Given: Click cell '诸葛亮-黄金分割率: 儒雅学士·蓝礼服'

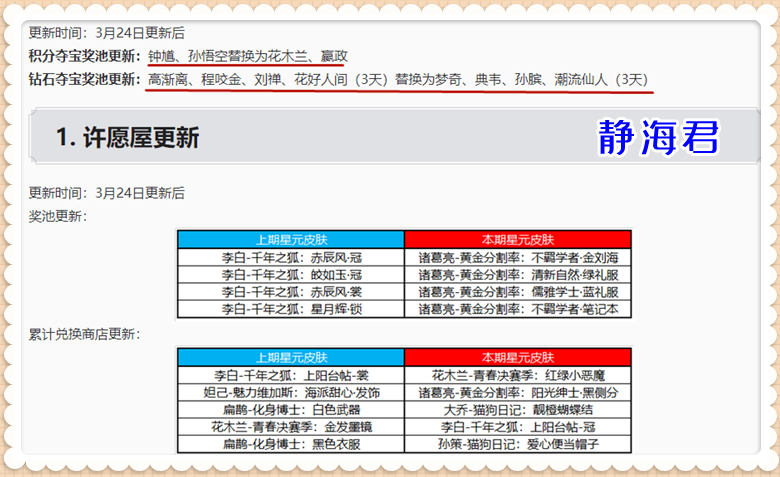Looking at the screenshot, I should (x=518, y=292).
